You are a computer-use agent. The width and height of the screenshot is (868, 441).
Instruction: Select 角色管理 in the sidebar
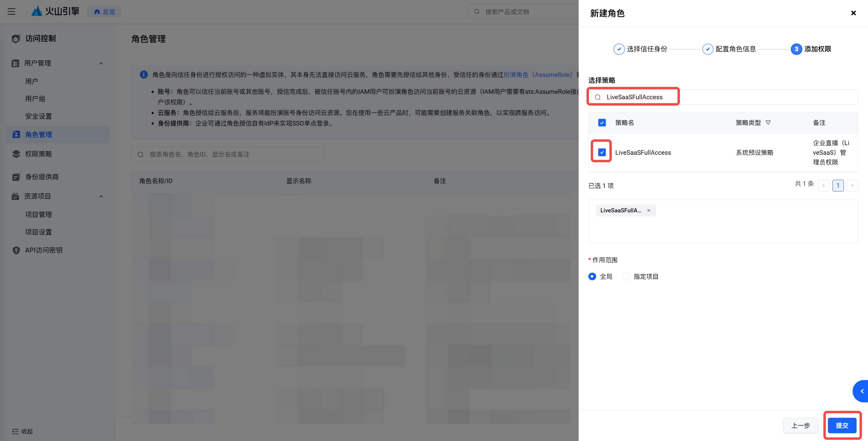(x=58, y=135)
